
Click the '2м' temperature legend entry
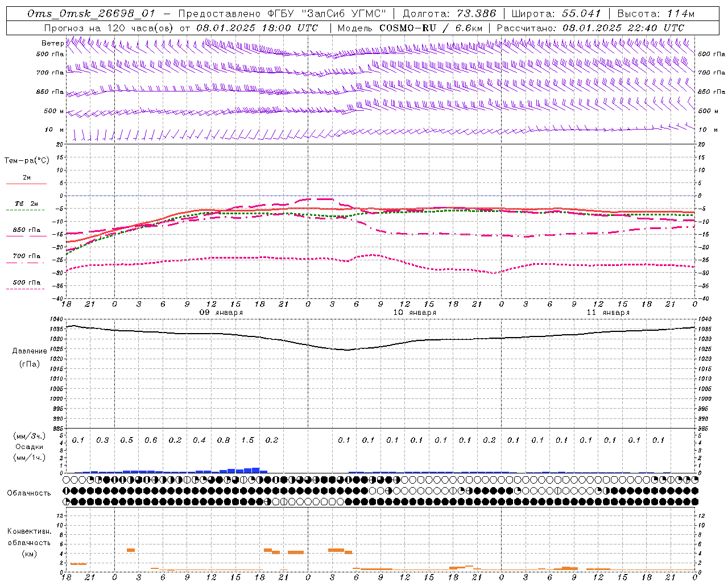[x=27, y=178]
